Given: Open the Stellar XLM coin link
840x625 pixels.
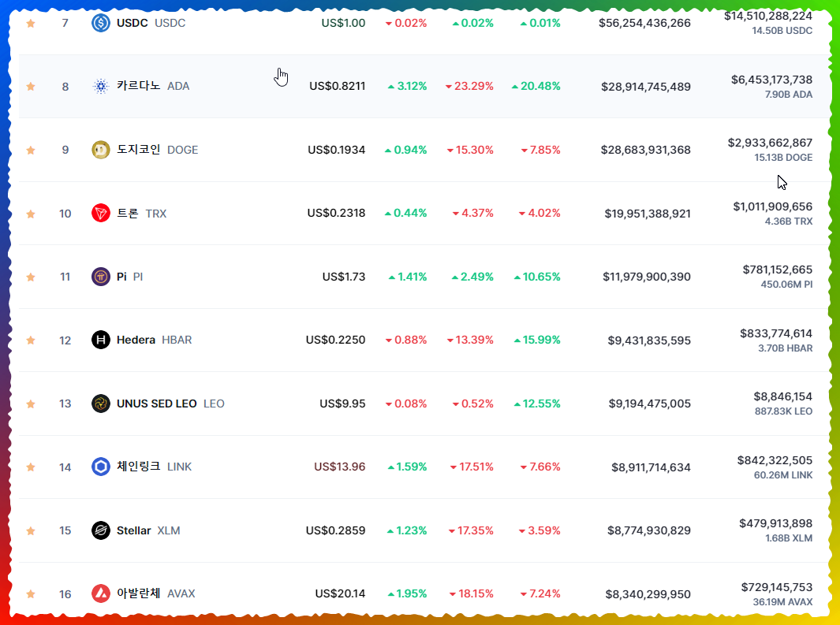Looking at the screenshot, I should [148, 530].
